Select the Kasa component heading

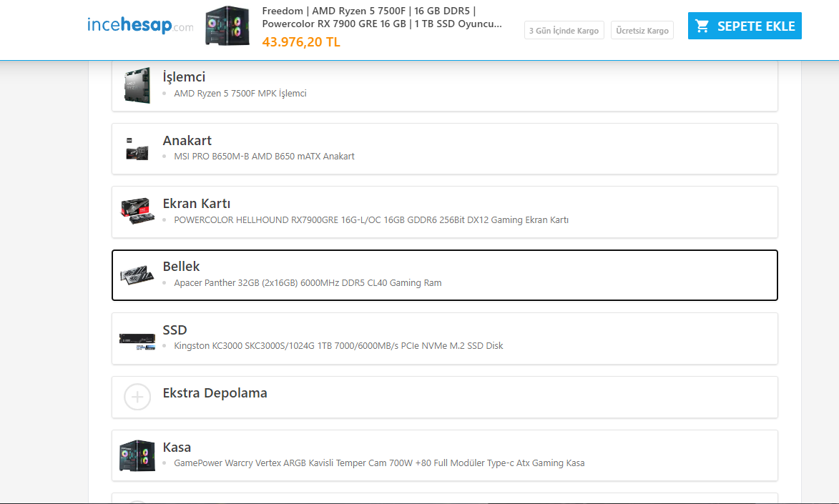click(x=177, y=448)
